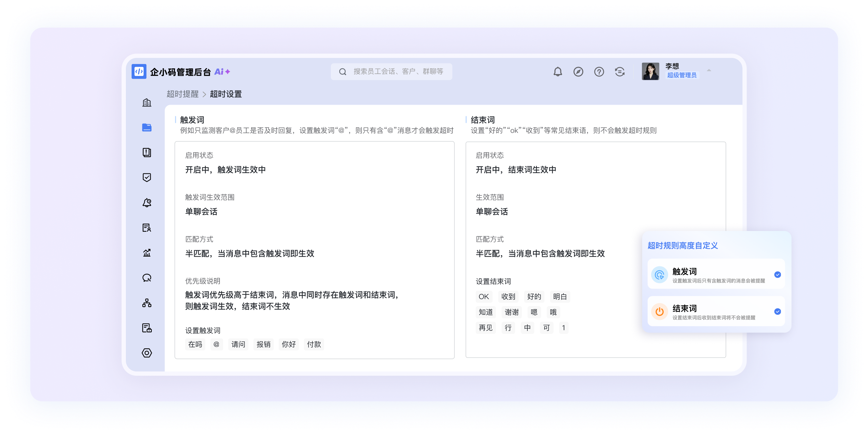
Task: Click the help question mark icon
Action: pos(599,72)
